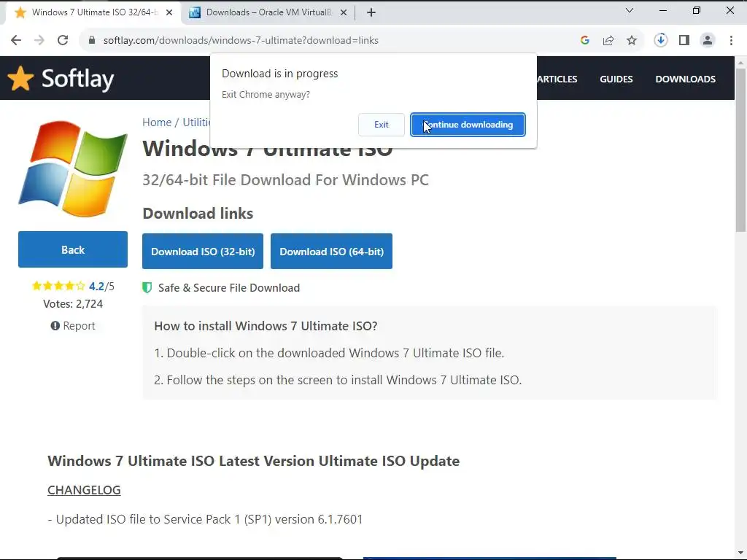747x560 pixels.
Task: Open Chrome three-dot menu
Action: 731,41
